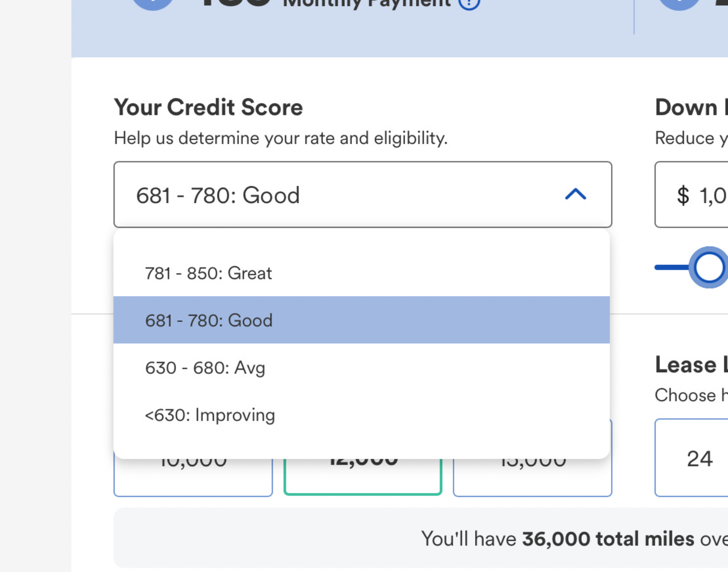This screenshot has height=572, width=728.
Task: Pick the highlighted "681 - 780: Good" list option
Action: [x=209, y=320]
